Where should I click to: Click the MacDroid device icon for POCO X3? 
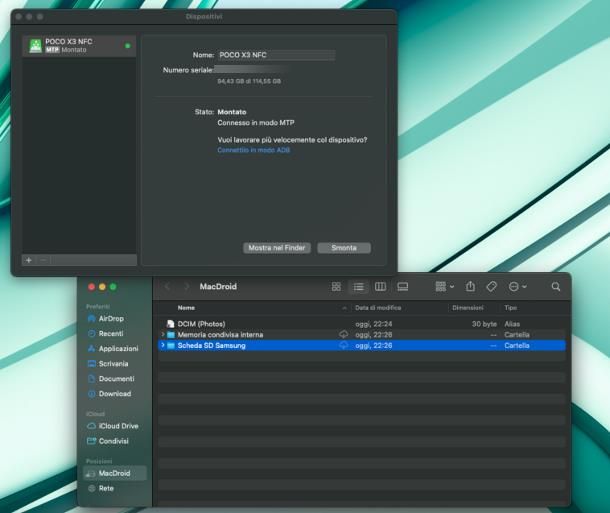(x=36, y=46)
